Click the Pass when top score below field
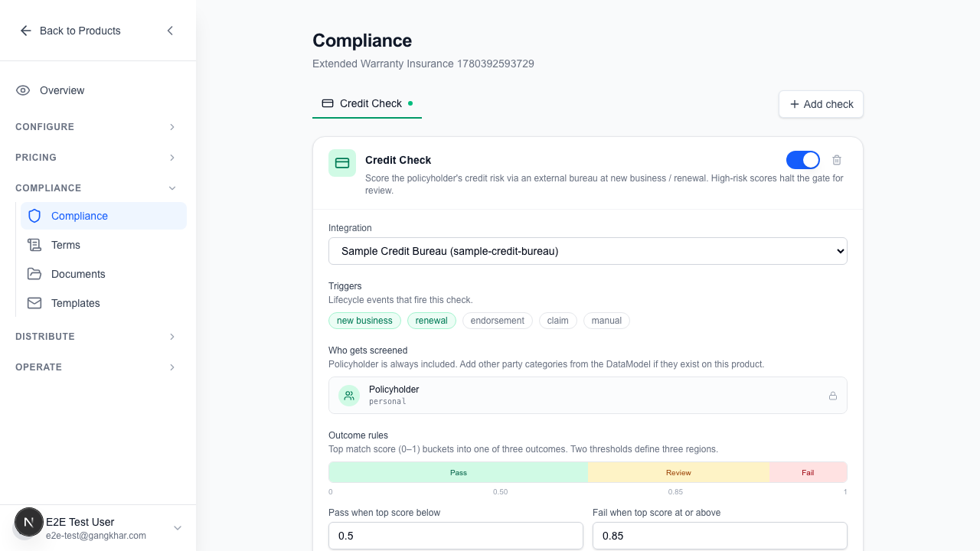This screenshot has width=980, height=551. point(456,536)
